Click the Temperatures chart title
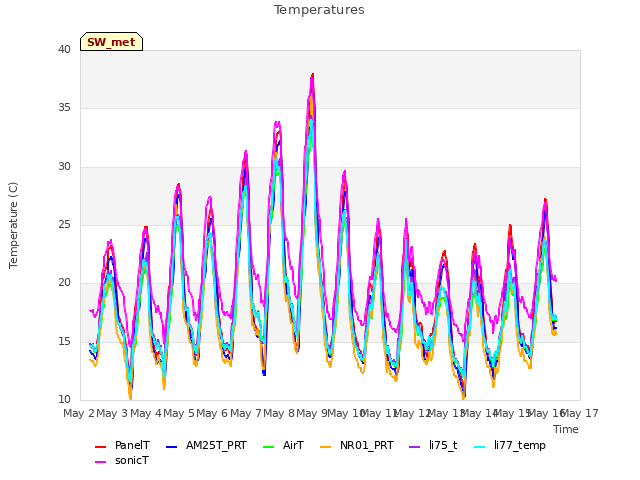 tap(319, 10)
